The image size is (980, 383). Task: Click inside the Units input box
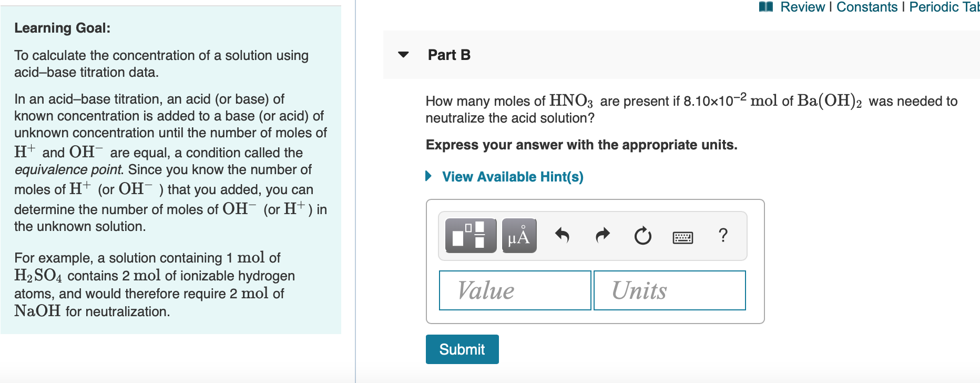[x=670, y=290]
